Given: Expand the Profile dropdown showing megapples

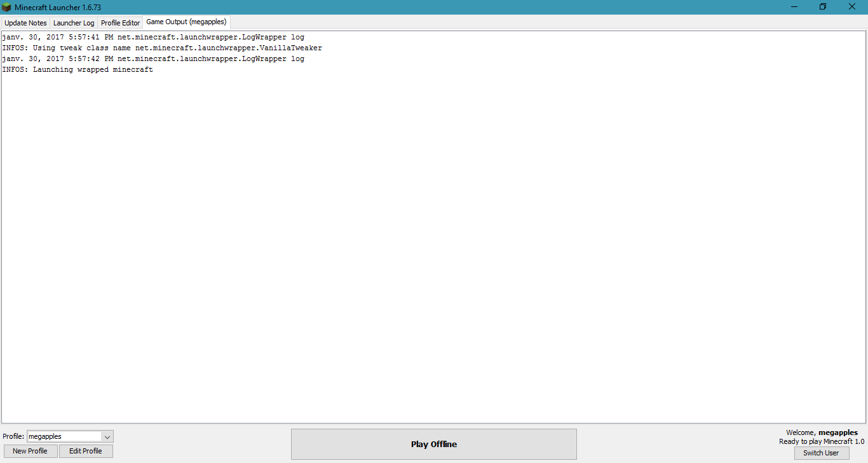Looking at the screenshot, I should click(x=70, y=437).
